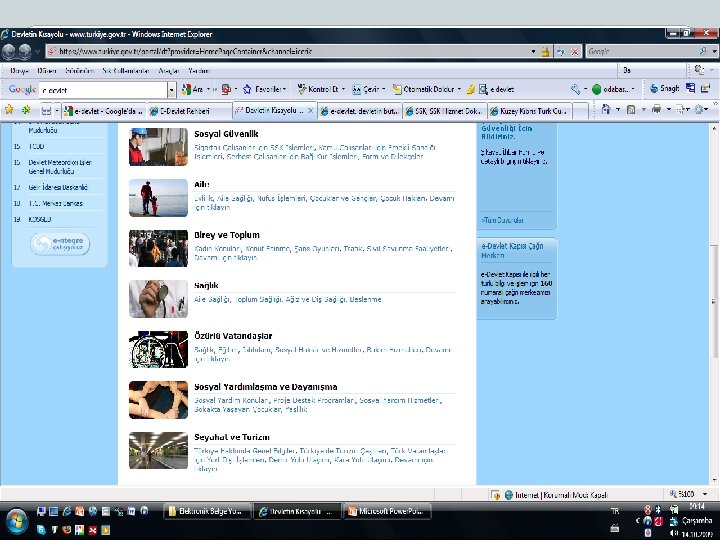Expand the Home button dropdown arrow

[x=618, y=109]
